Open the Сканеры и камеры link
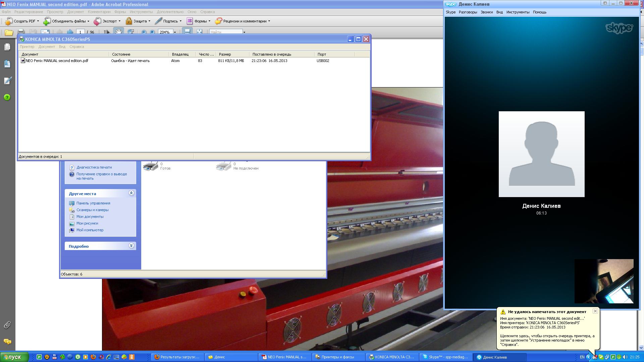644x362 pixels. click(92, 210)
